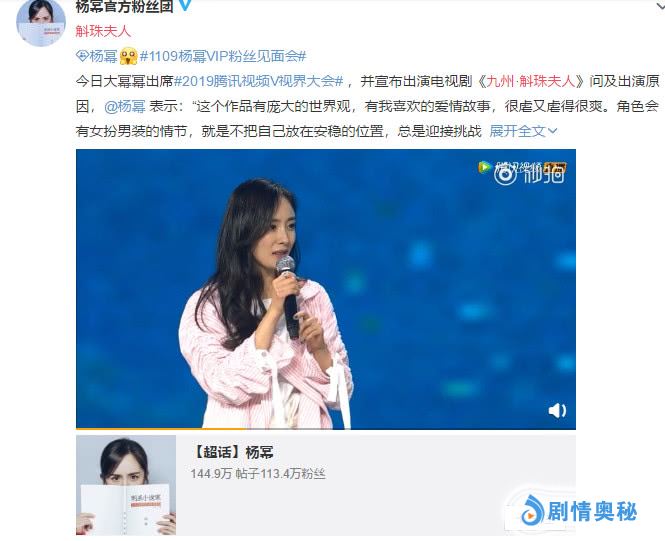
Task: Click the blue verified badge icon
Action: 184,5
